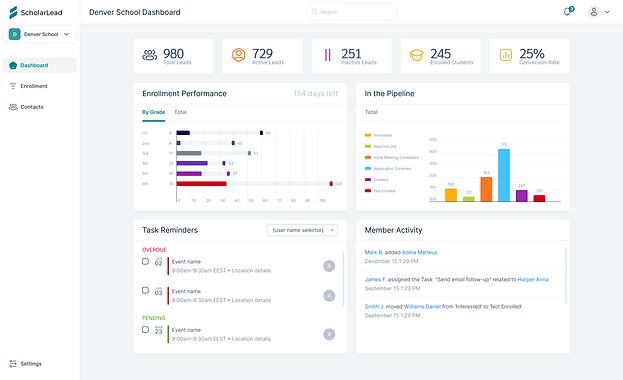This screenshot has width=623, height=380.
Task: Click the Active Leads orange person icon
Action: click(x=239, y=55)
